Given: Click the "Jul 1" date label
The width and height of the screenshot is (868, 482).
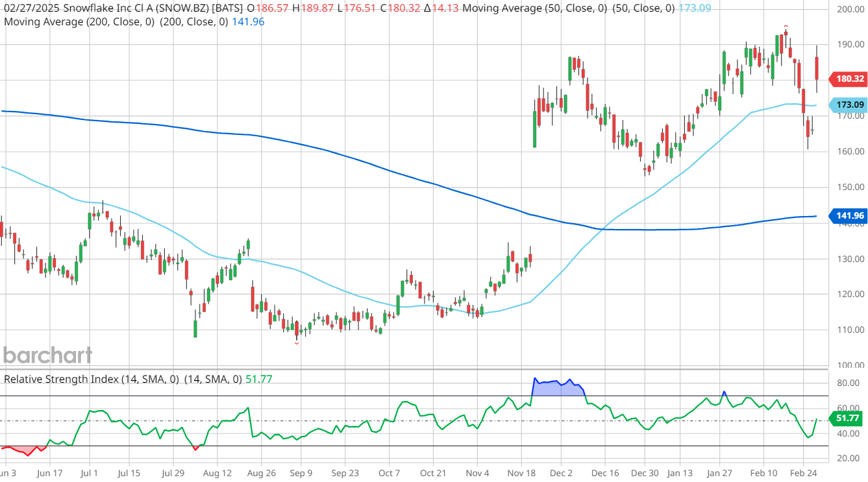Looking at the screenshot, I should tap(90, 474).
